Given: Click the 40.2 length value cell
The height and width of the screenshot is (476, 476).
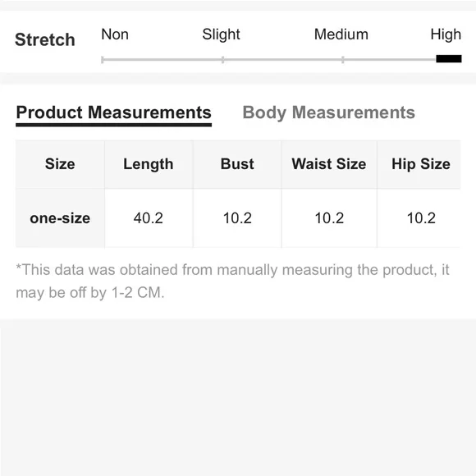Looking at the screenshot, I should pyautogui.click(x=149, y=218).
